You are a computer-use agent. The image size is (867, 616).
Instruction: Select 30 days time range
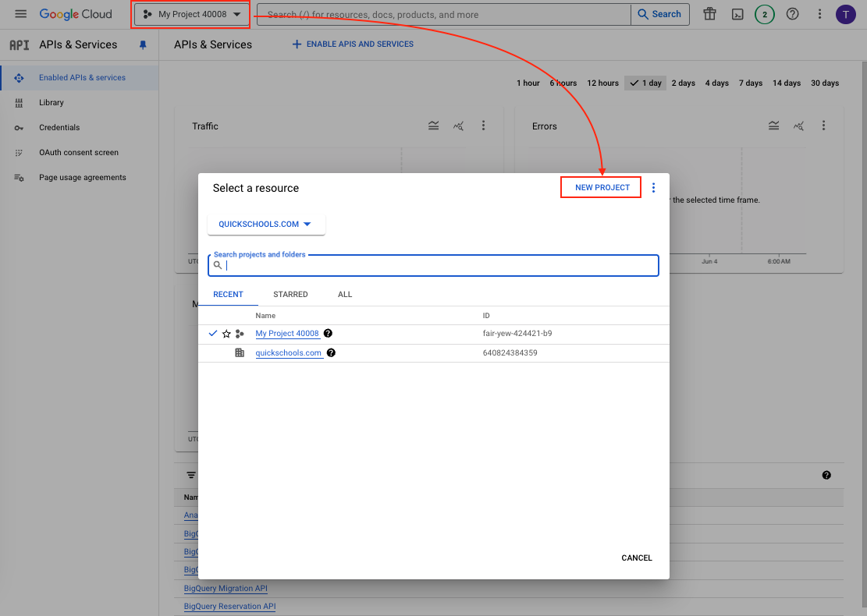coord(824,83)
